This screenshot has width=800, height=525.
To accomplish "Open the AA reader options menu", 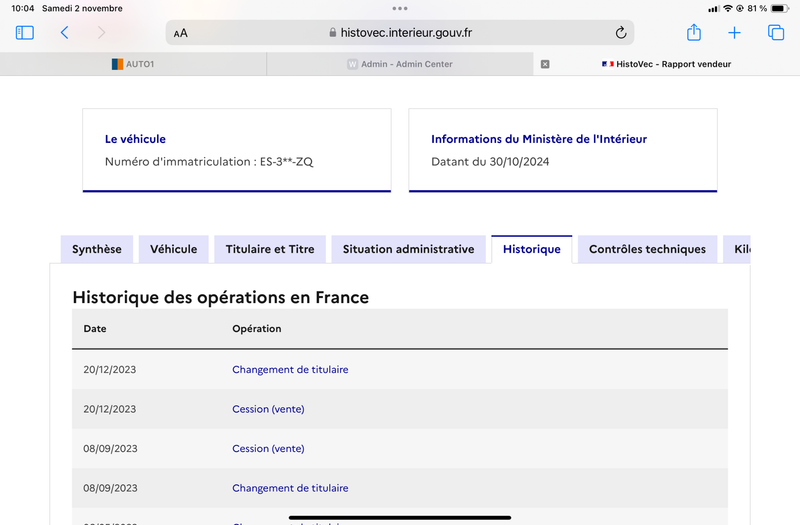I will coord(181,33).
